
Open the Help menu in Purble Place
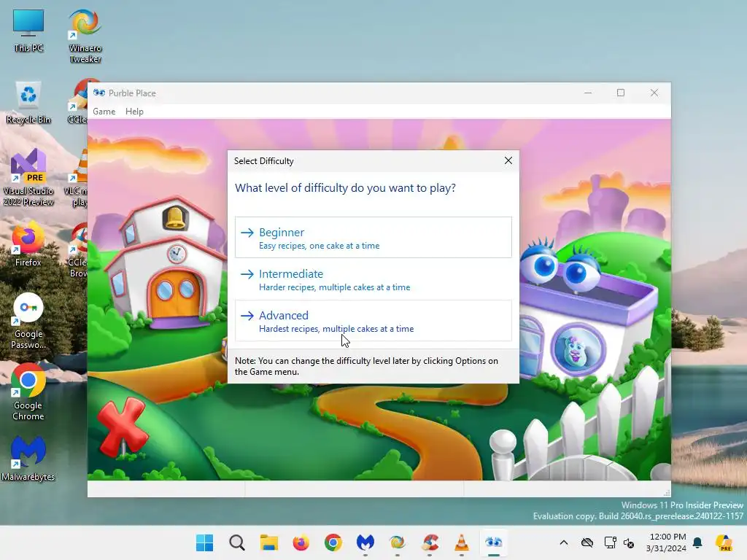134,112
